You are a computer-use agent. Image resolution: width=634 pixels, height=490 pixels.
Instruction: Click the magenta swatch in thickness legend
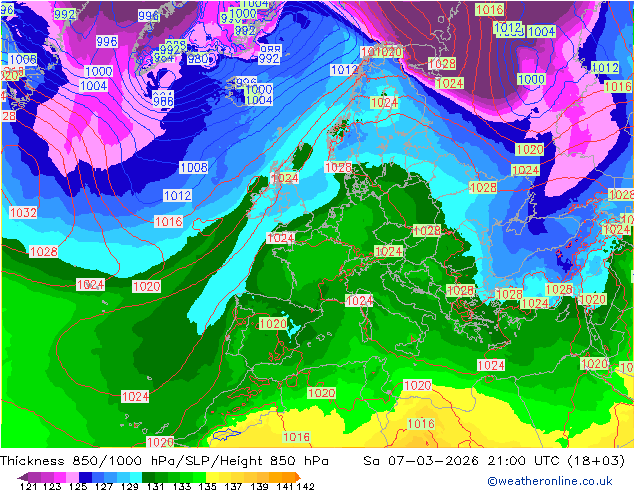[x=60, y=477]
